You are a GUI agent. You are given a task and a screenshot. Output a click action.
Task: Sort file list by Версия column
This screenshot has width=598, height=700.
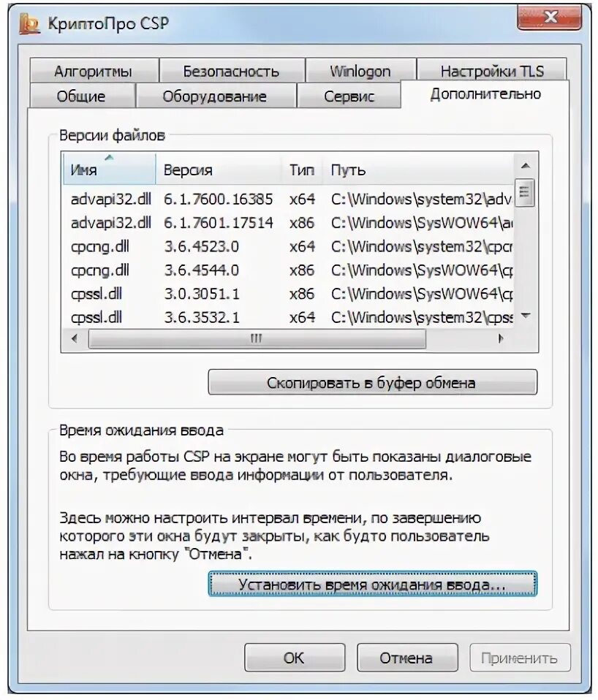[219, 170]
